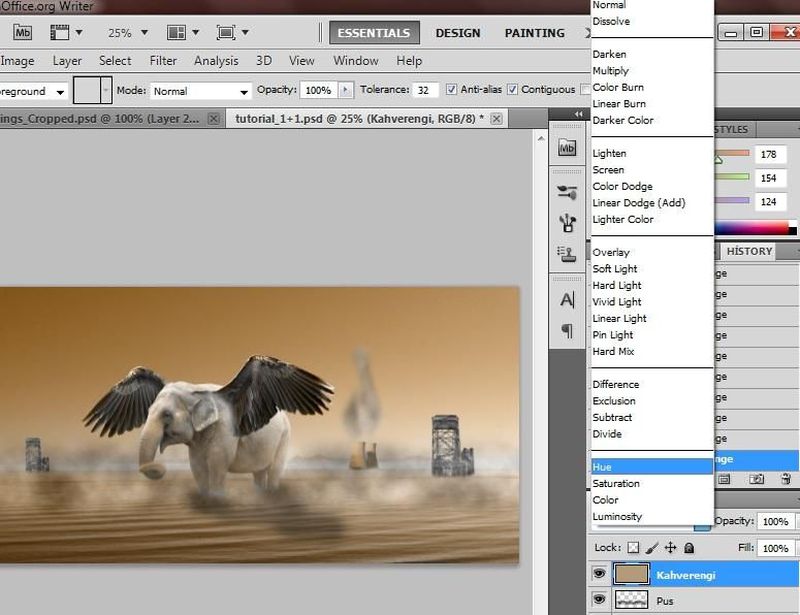This screenshot has height=615, width=800.
Task: Click the Tolerance input field
Action: tap(426, 90)
